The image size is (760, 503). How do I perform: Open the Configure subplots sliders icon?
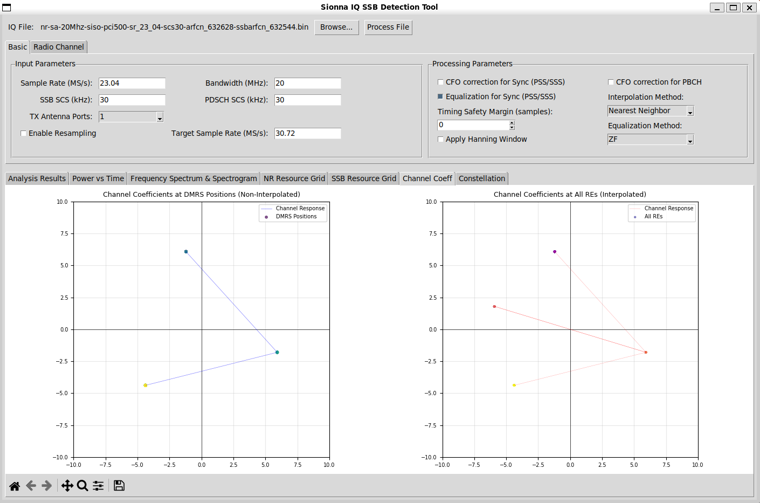(x=98, y=486)
